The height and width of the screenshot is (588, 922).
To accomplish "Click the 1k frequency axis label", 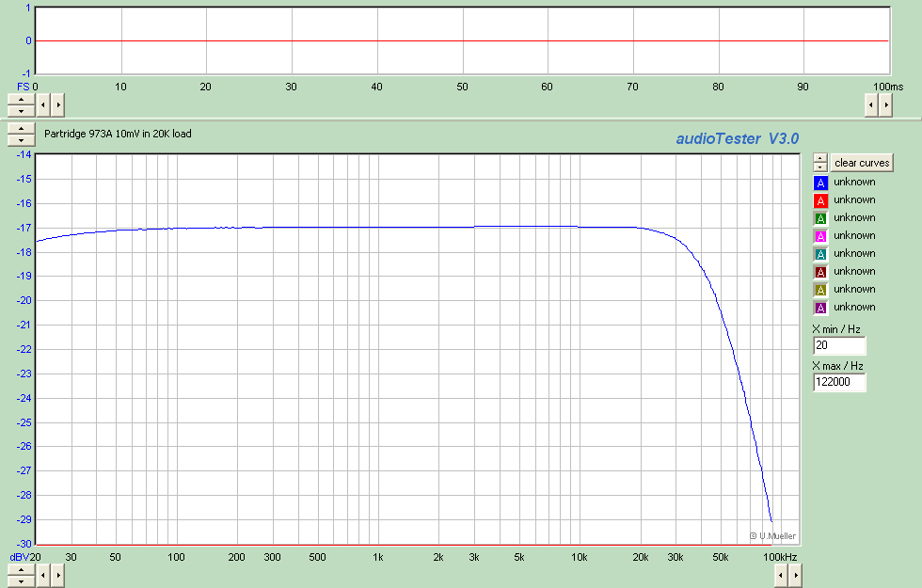I will coord(377,557).
